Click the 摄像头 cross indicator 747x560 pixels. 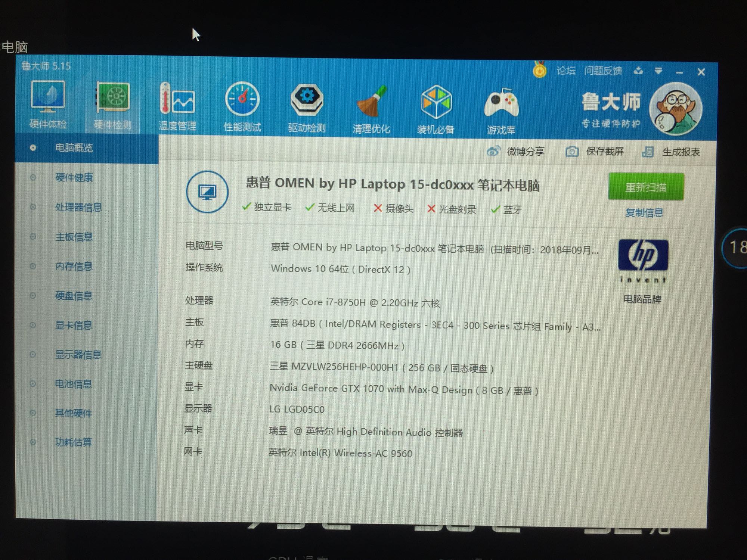[393, 208]
